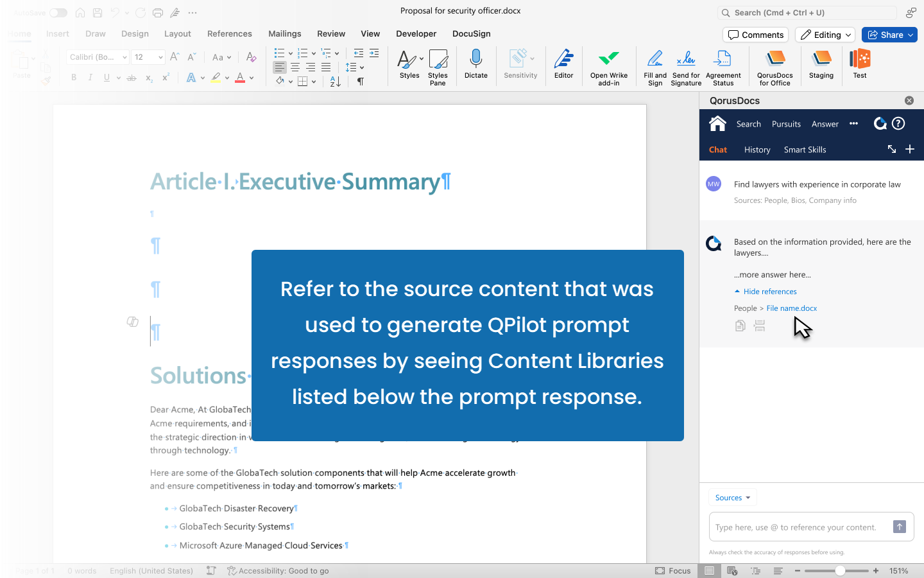Screen dimensions: 924x578
Task: Expand numbered list options
Action: click(x=314, y=53)
